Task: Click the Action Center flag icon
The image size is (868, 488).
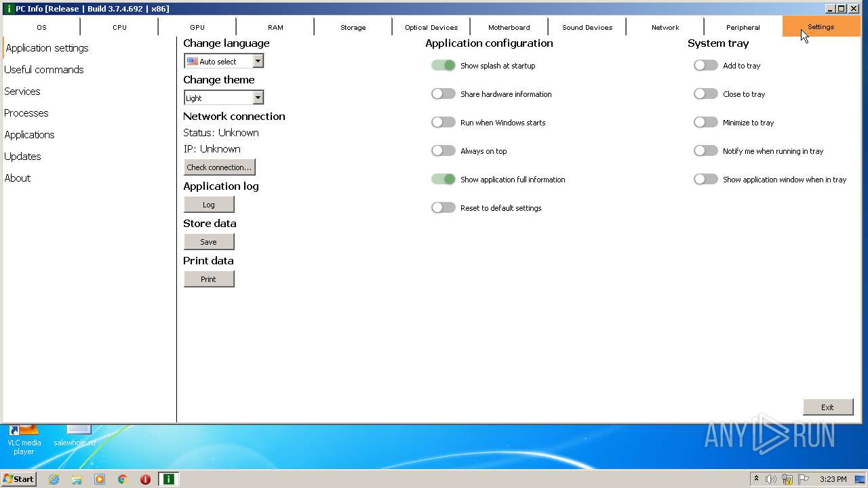Action: (804, 479)
